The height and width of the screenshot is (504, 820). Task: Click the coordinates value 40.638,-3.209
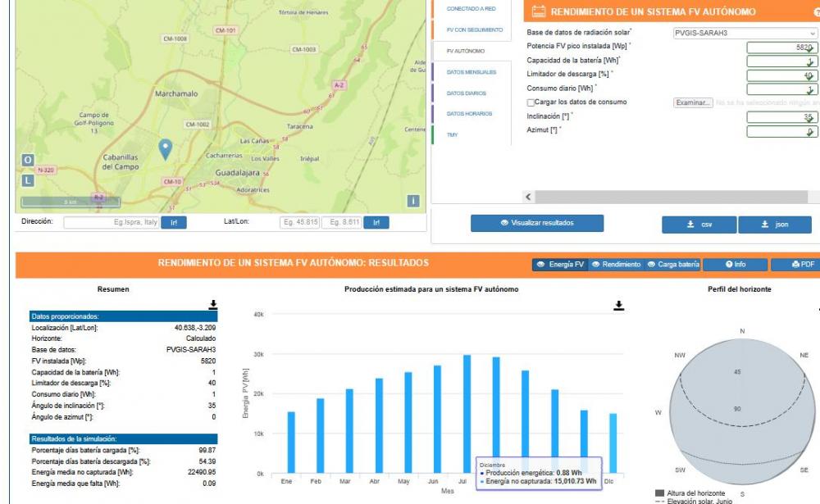195,328
